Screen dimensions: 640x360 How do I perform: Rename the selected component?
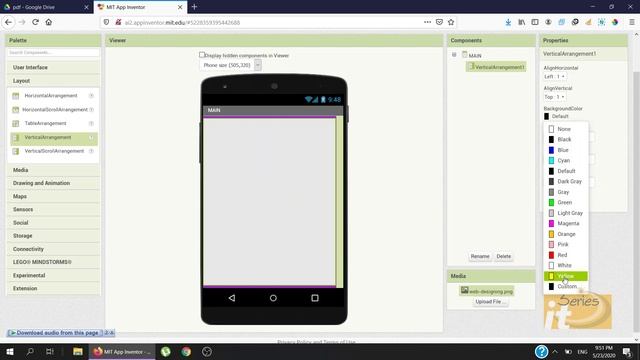480,256
